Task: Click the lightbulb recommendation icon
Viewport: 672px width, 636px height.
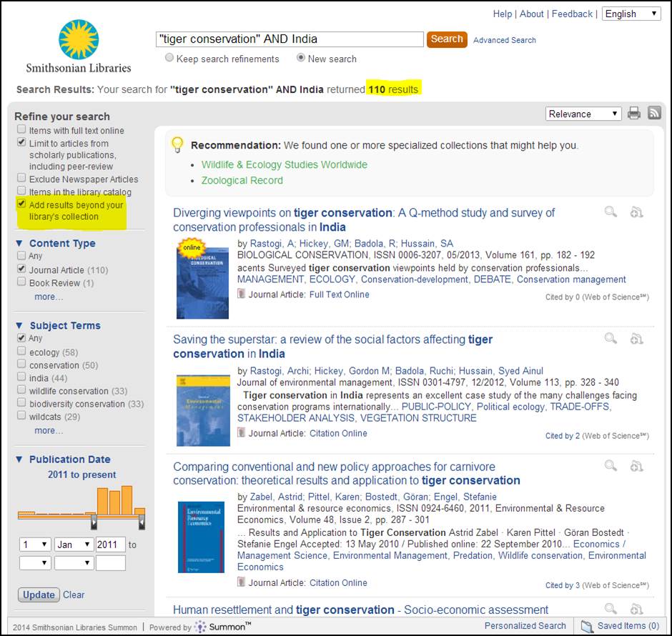Action: coord(177,145)
